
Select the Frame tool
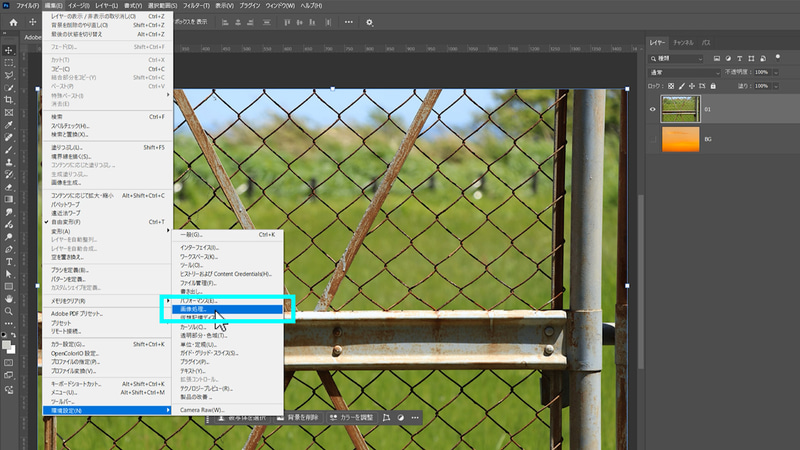(9, 112)
